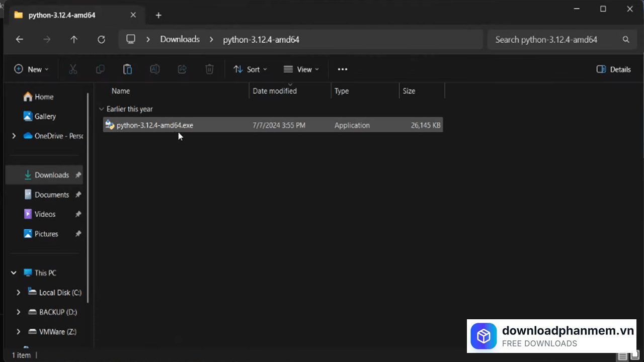Viewport: 644px width, 362px height.
Task: Toggle the Details pane
Action: [x=613, y=69]
